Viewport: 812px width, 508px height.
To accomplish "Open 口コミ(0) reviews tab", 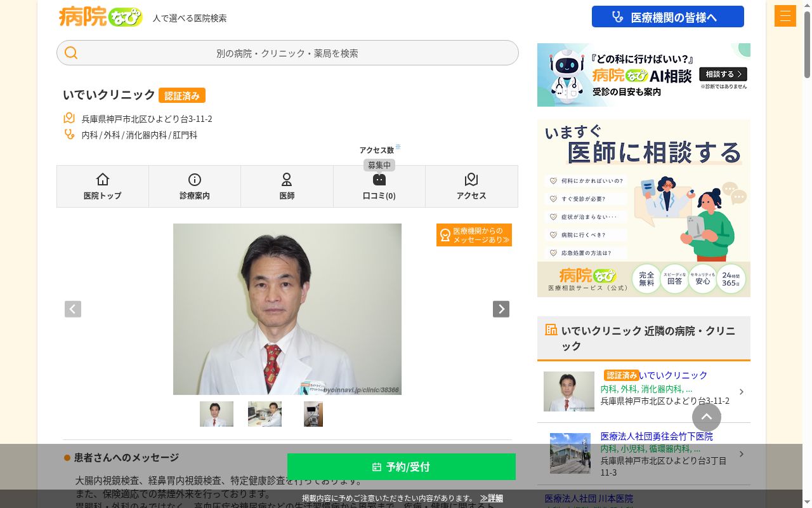I will point(379,186).
